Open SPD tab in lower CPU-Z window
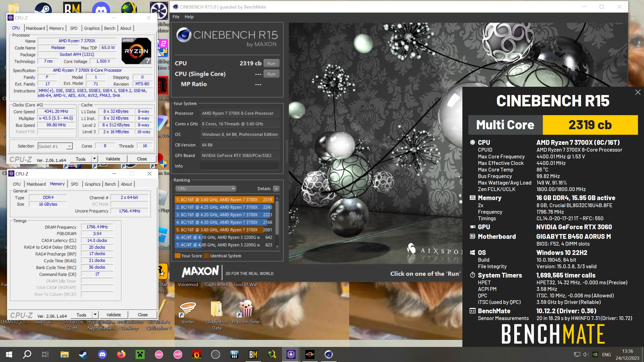644x362 pixels. [x=74, y=184]
